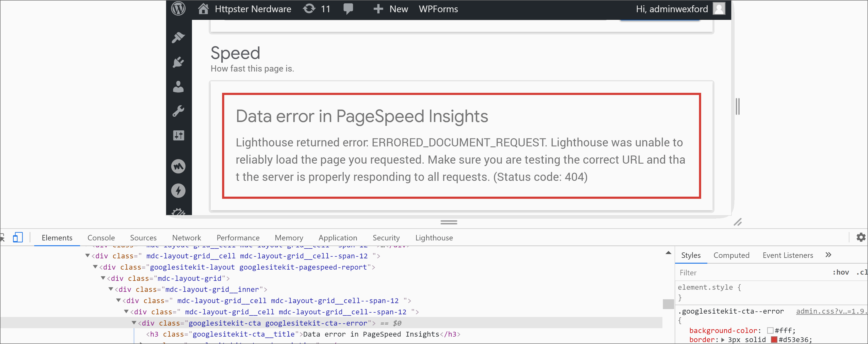Collapse the mdc-layout-grid__inner div node

click(x=111, y=289)
